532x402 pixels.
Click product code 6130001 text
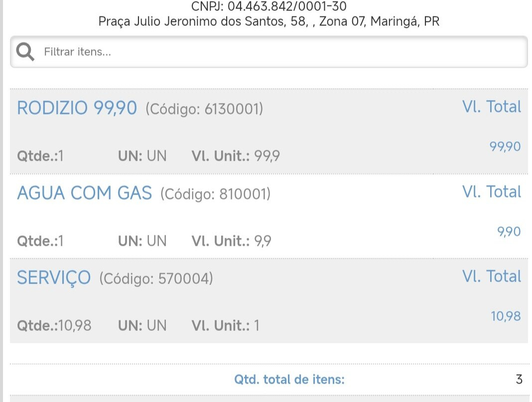tap(204, 108)
